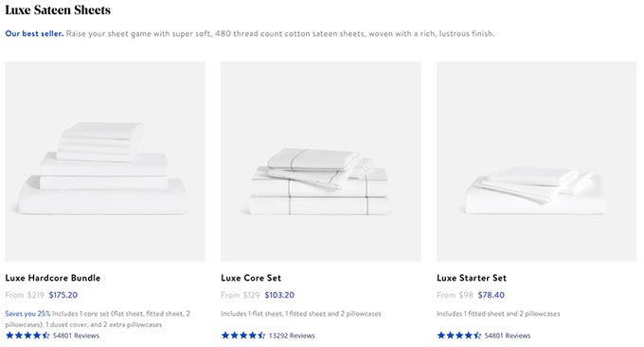
Task: Click the 'Our best seller.' text
Action: pyautogui.click(x=34, y=34)
